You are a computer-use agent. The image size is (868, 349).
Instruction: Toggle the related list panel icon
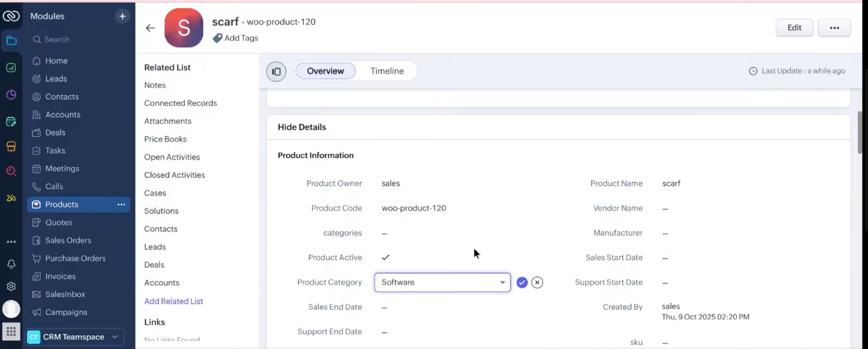[276, 71]
